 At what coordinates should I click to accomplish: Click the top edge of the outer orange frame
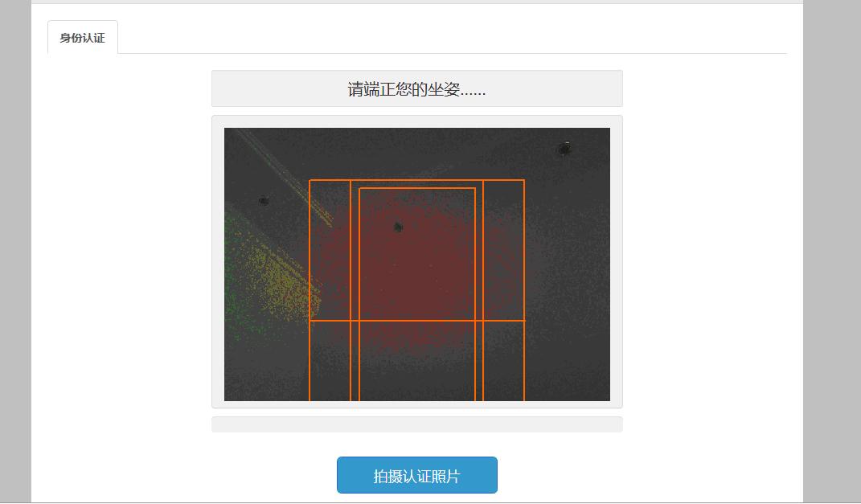[x=416, y=180]
